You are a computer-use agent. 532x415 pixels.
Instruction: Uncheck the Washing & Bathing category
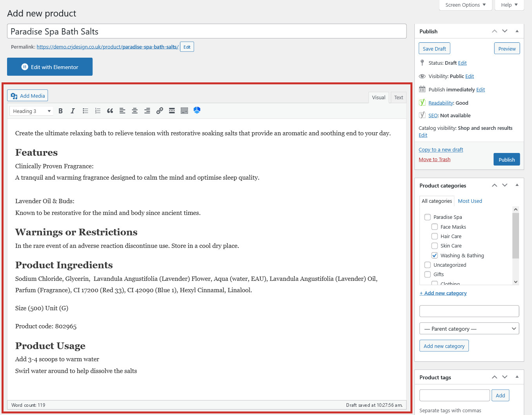tap(434, 255)
